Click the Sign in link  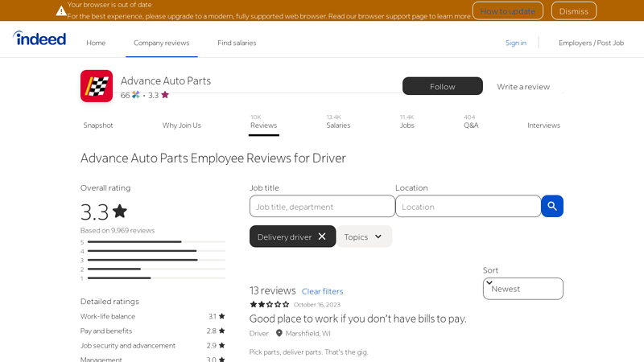[x=515, y=43]
